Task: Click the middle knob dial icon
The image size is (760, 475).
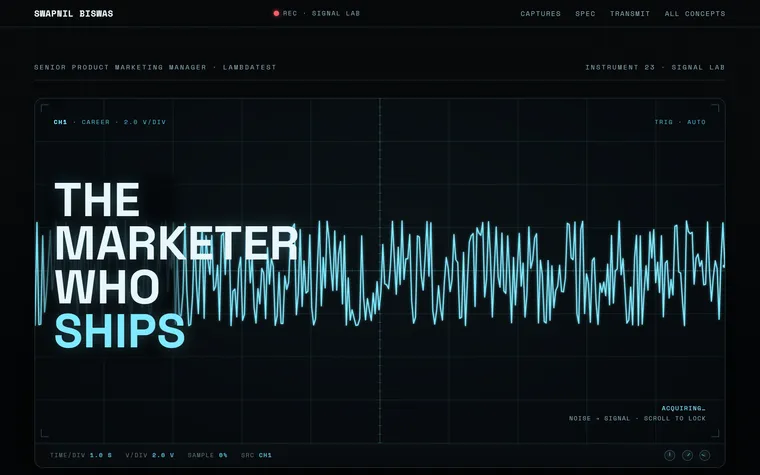Action: tap(687, 455)
